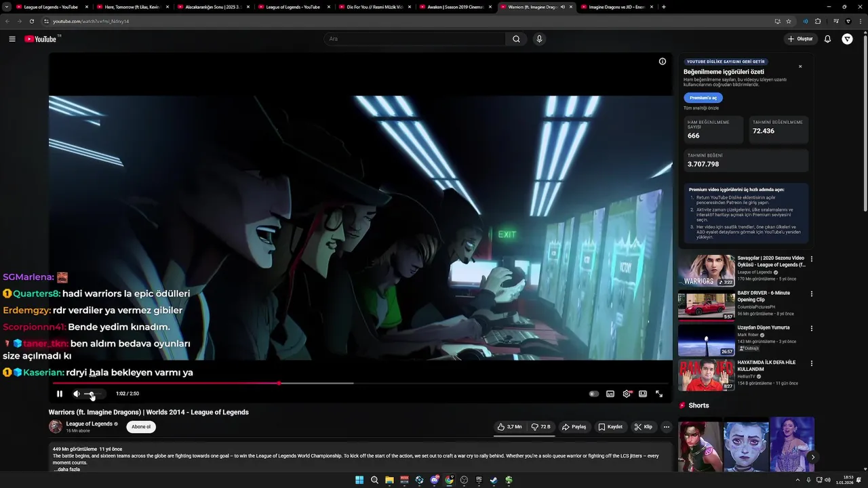Show hidden system tray icons chevron

pyautogui.click(x=797, y=480)
